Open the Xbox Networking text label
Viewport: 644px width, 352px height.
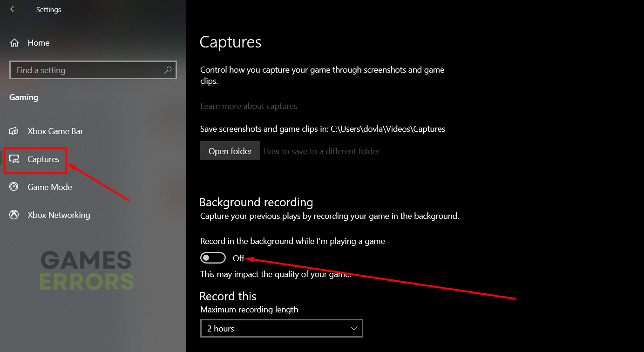pyautogui.click(x=59, y=215)
